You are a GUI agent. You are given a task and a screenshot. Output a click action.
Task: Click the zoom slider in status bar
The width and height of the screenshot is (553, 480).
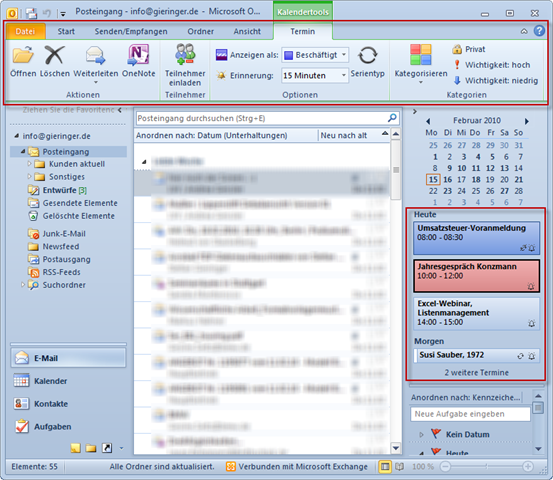pyautogui.click(x=486, y=467)
